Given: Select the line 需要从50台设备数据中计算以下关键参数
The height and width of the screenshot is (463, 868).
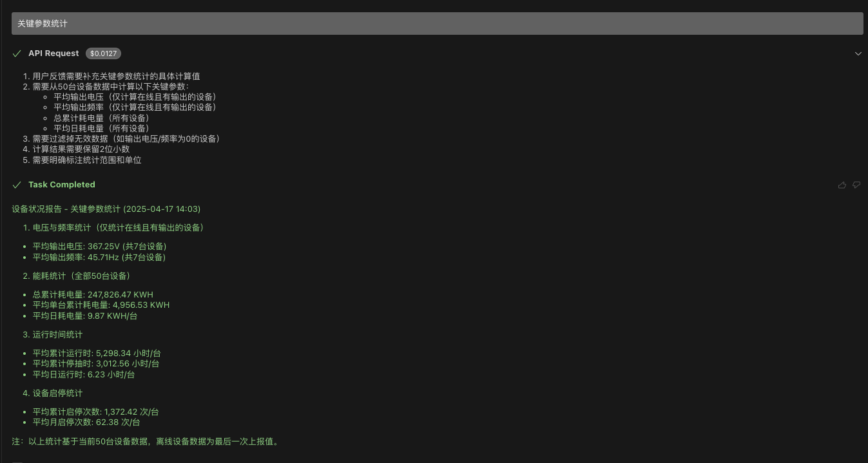Looking at the screenshot, I should 111,86.
